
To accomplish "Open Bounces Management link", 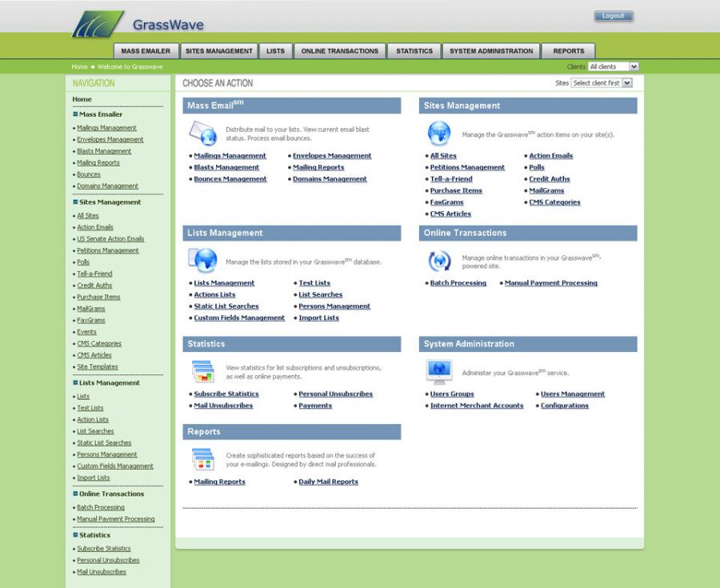I will coord(230,179).
